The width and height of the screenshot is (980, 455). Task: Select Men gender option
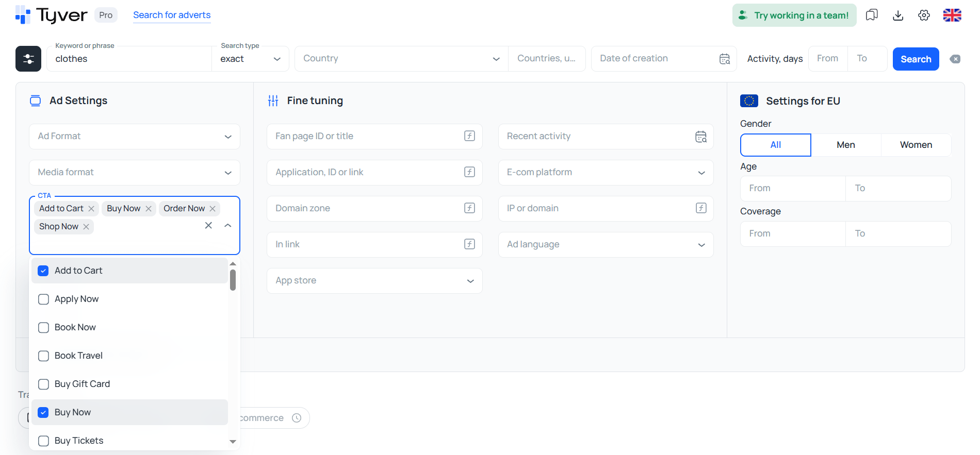tap(846, 145)
